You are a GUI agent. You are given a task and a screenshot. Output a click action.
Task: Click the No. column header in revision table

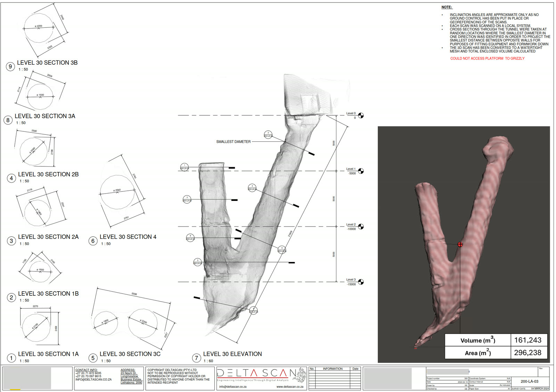tap(312, 369)
